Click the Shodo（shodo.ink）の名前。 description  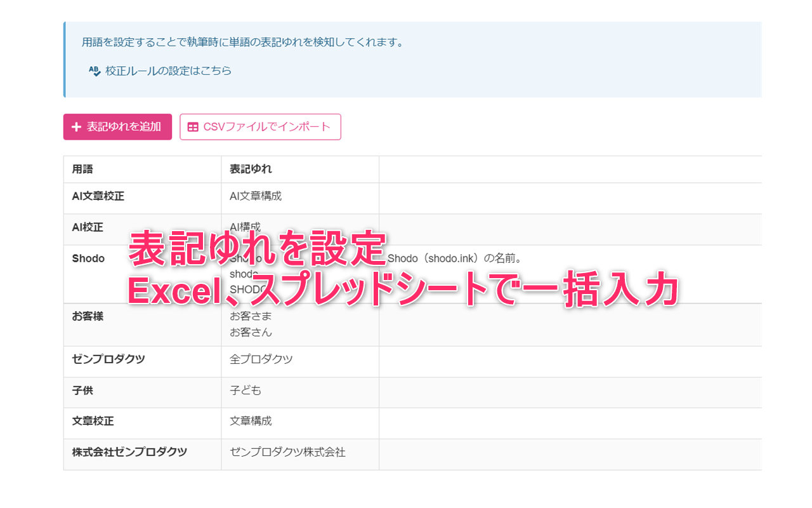pos(454,258)
